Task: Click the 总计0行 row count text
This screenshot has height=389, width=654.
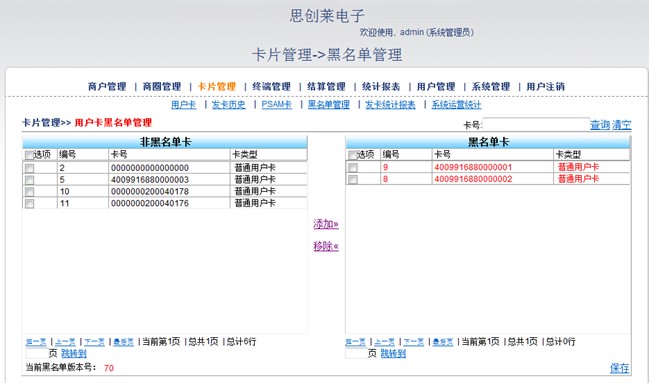Action: tap(561, 342)
